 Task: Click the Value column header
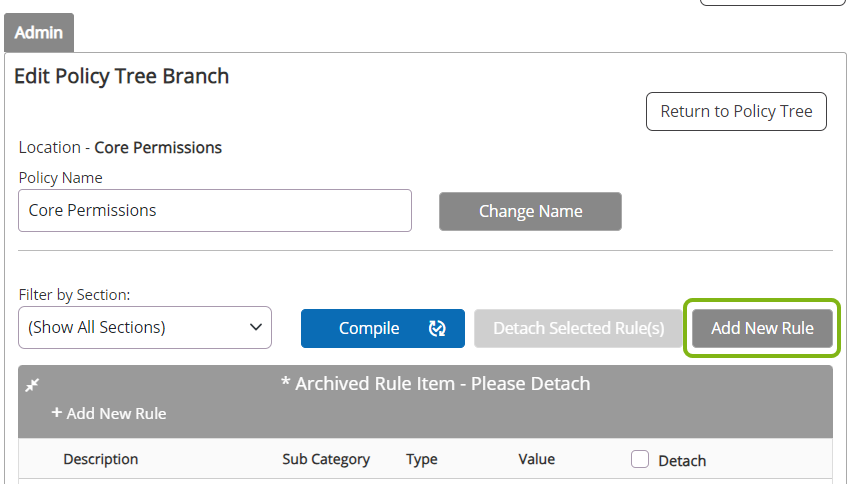[x=536, y=459]
